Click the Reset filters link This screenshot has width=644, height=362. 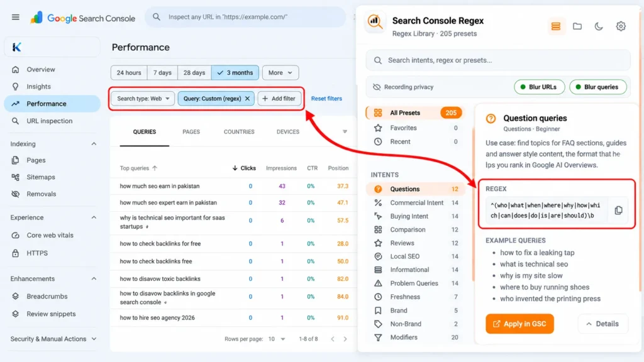click(x=326, y=99)
